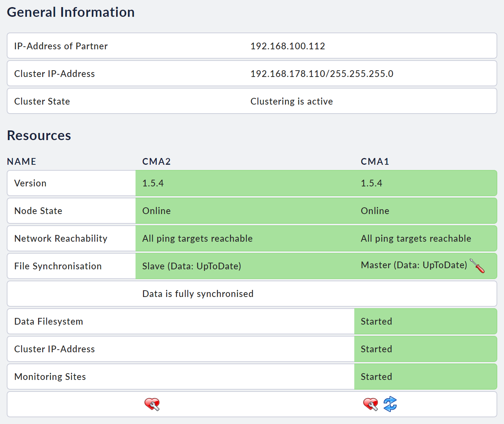This screenshot has height=424, width=504.
Task: Click the Monitoring Sites row label
Action: click(x=50, y=377)
